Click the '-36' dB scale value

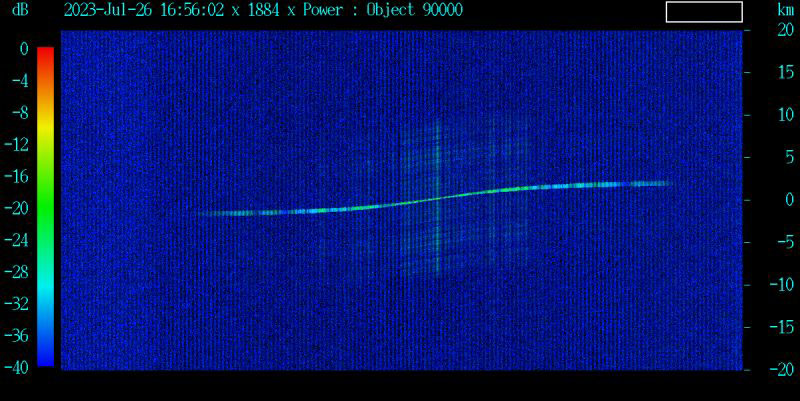(16, 336)
